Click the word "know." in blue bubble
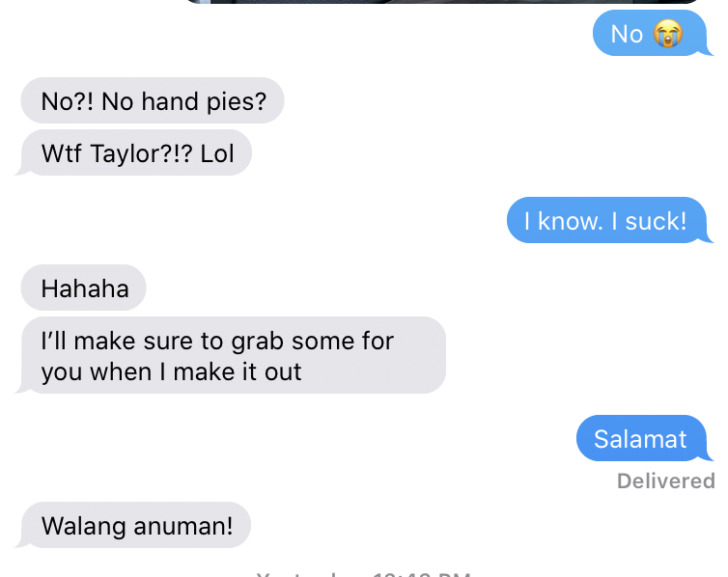 570,221
